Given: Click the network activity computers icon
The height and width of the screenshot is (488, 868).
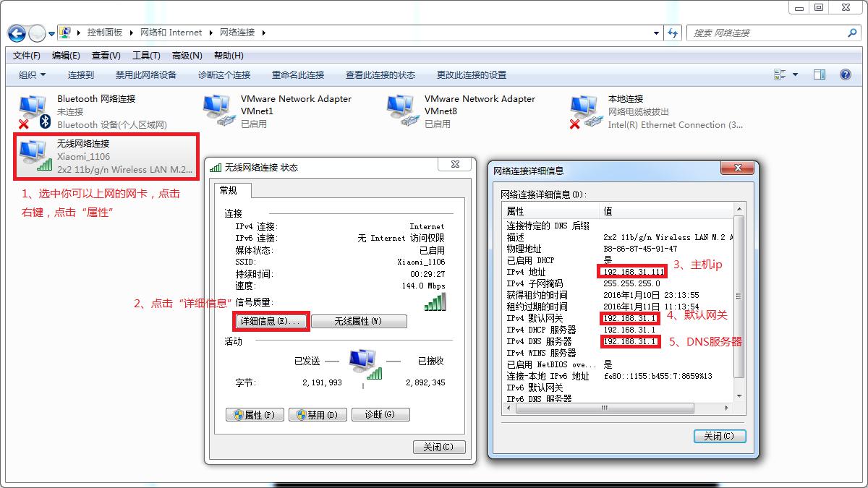Looking at the screenshot, I should click(365, 364).
